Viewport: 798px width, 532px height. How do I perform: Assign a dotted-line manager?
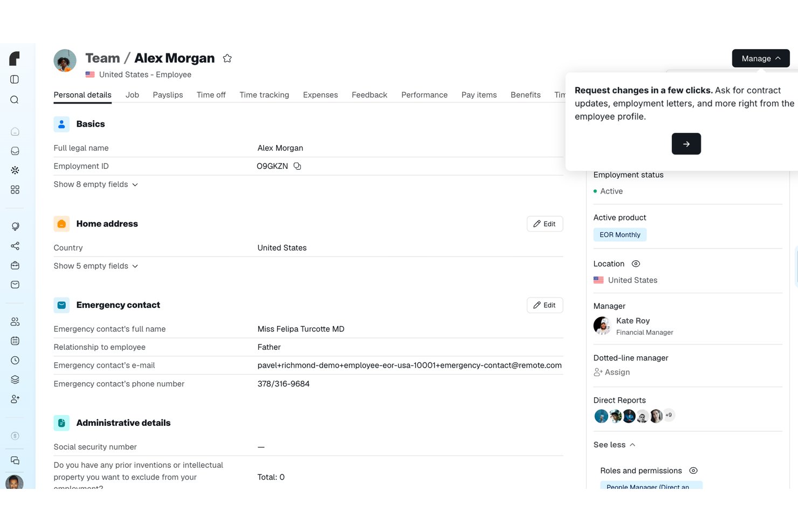[611, 372]
